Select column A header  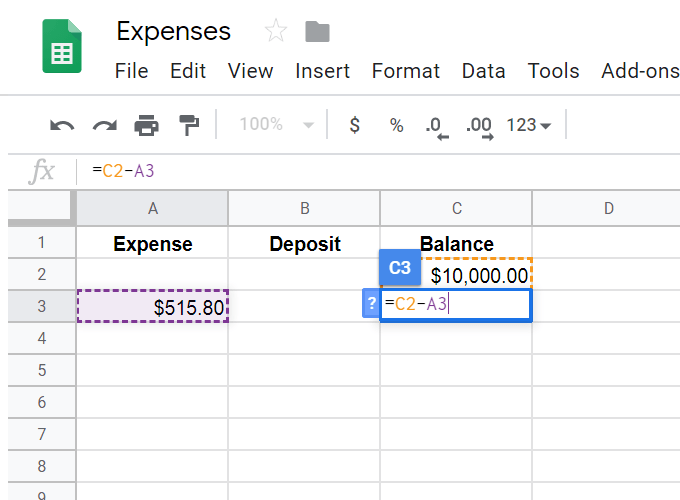coord(152,208)
